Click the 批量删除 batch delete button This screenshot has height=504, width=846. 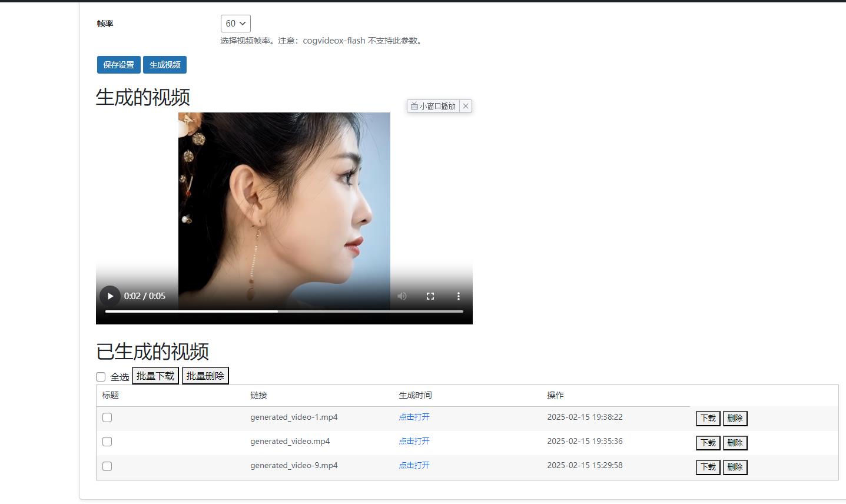tap(205, 375)
